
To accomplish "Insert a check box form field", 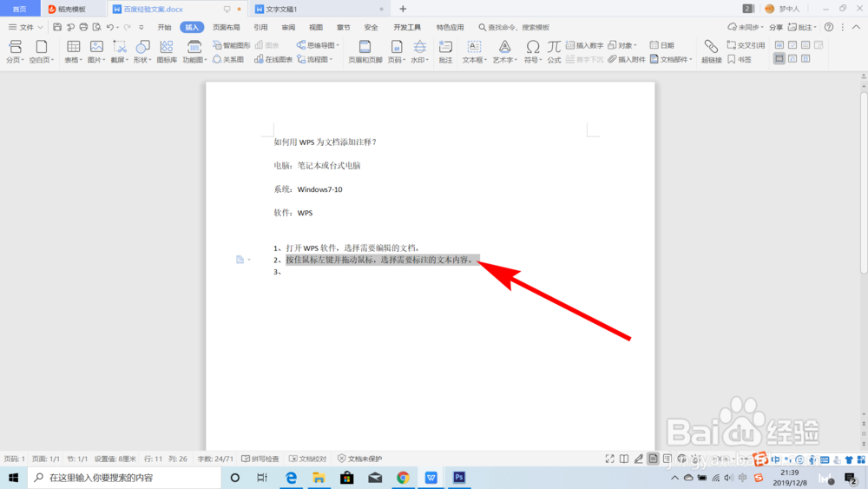I will (792, 45).
